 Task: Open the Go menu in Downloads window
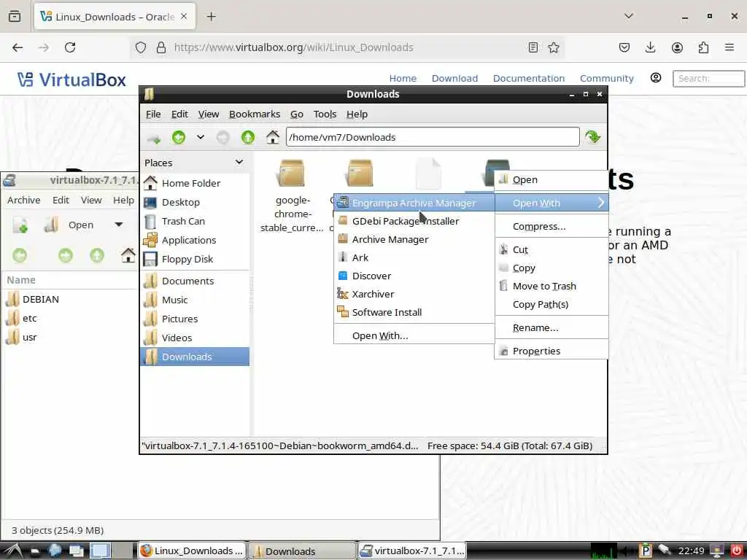296,114
